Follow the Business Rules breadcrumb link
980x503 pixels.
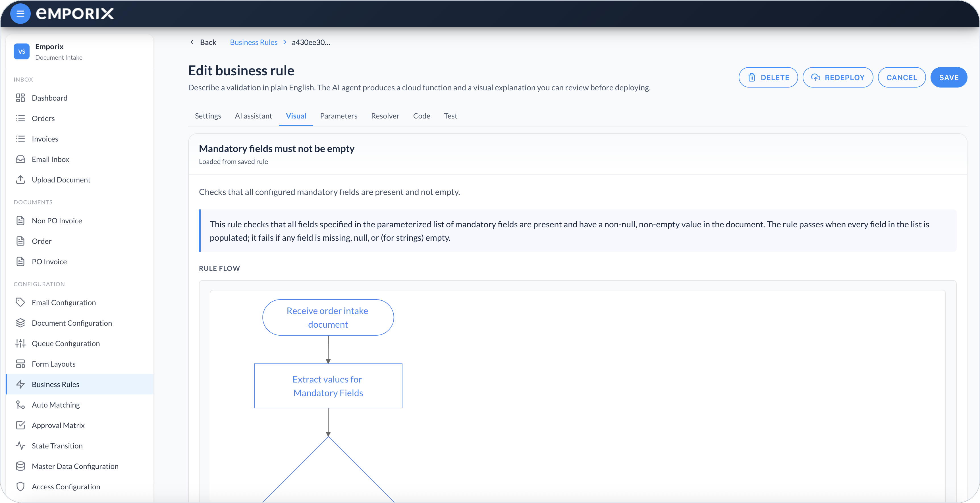click(x=254, y=42)
